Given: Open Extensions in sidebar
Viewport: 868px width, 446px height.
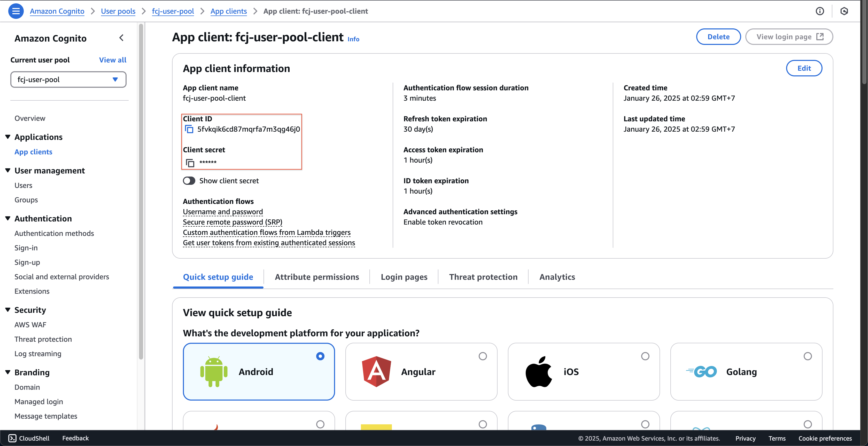Looking at the screenshot, I should click(32, 291).
